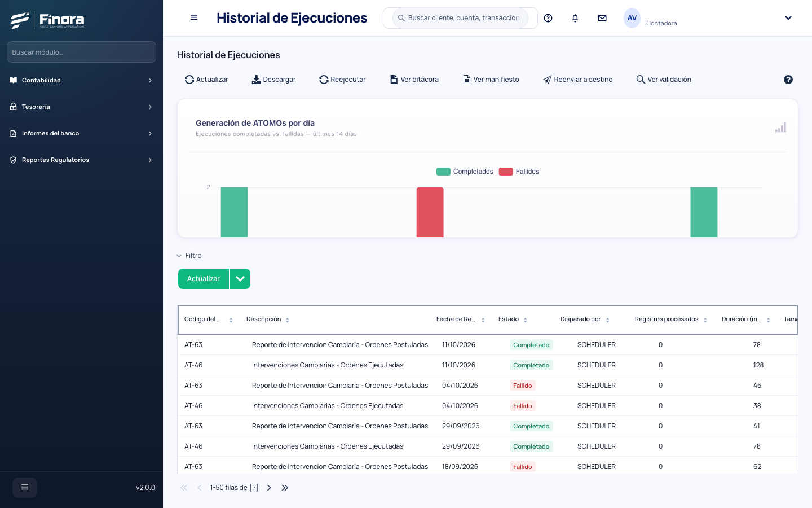Click Reejecutar in the toolbar
The image size is (812, 508).
[x=342, y=80]
